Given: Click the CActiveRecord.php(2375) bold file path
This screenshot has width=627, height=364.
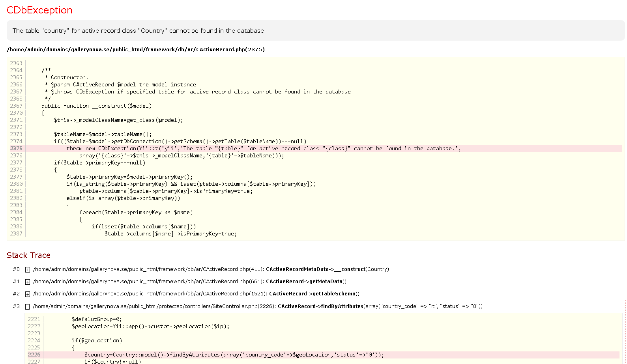Looking at the screenshot, I should (x=136, y=50).
